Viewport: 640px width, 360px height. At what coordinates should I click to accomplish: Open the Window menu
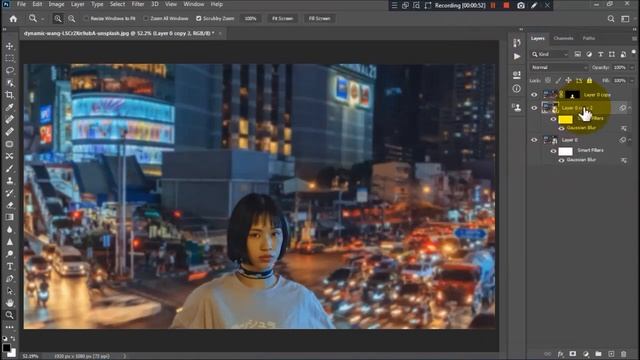pyautogui.click(x=193, y=4)
